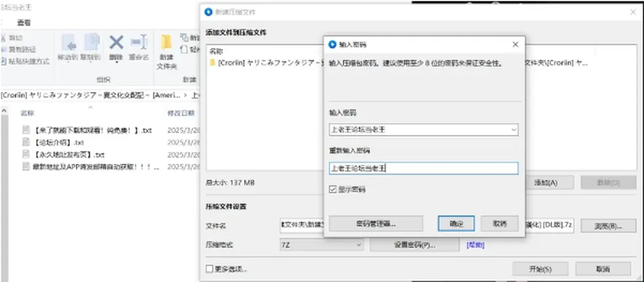Screen dimensions: 644x282
Task: Click the 复制到 copy-to icon
Action: point(92,42)
